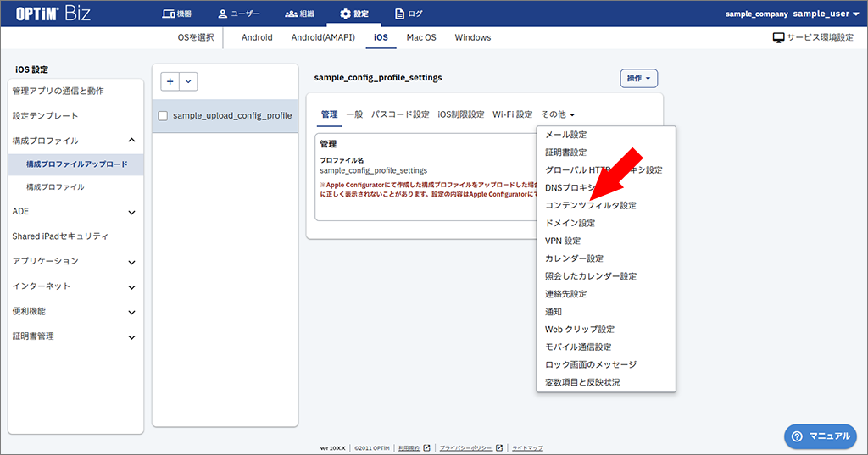Check the sample_upload_config_profile checkbox
The height and width of the screenshot is (455, 868).
[x=164, y=116]
